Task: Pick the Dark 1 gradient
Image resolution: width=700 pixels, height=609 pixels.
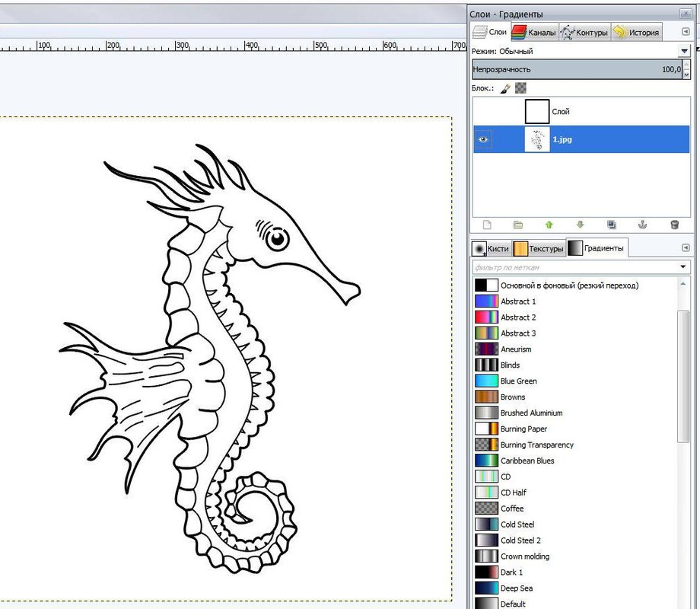Action: coord(576,572)
